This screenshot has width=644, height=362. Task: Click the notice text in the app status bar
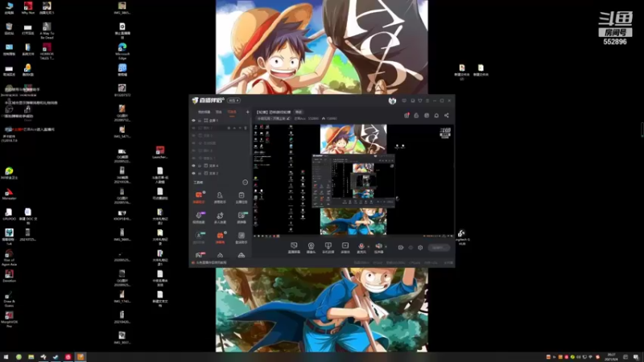[x=210, y=263]
